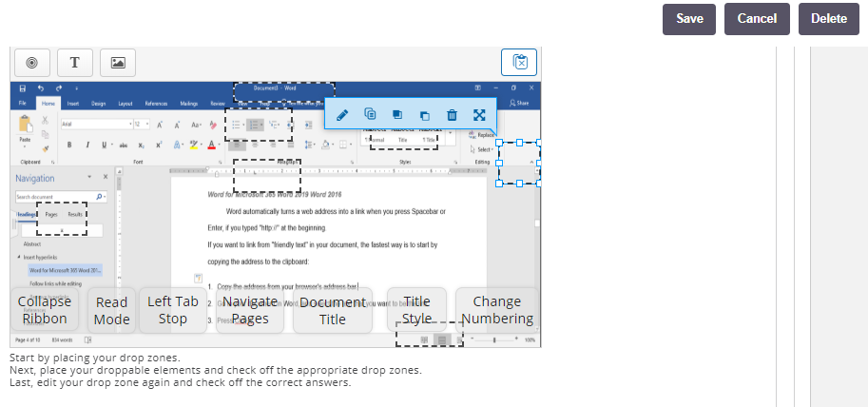Select the drop zone over the ruler tab stop
Image resolution: width=868 pixels, height=407 pixels.
(x=267, y=176)
